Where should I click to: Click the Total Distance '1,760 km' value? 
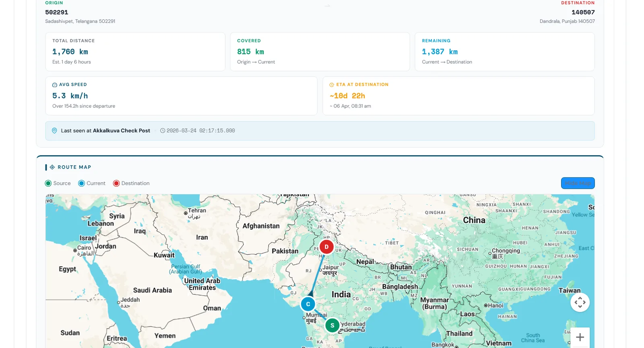click(x=70, y=52)
